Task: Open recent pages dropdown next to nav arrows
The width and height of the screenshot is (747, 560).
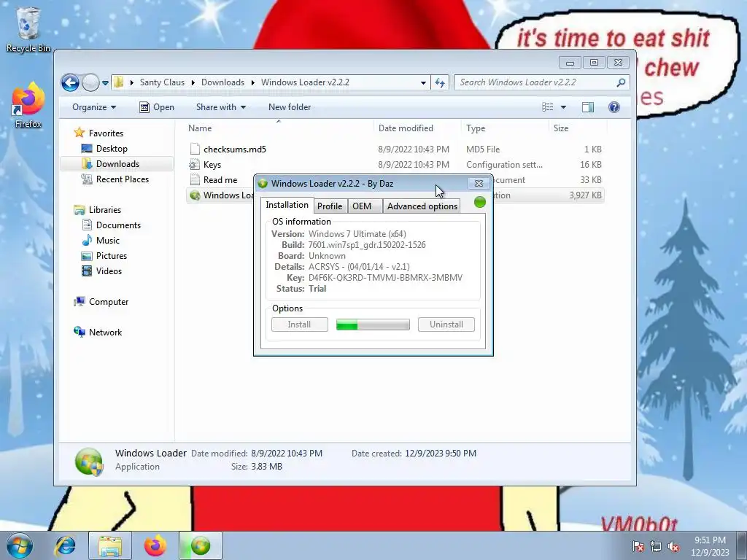Action: (105, 83)
